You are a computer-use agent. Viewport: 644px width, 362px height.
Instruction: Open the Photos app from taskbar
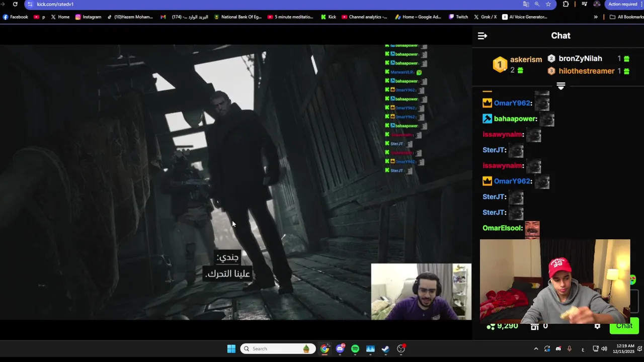(x=370, y=348)
